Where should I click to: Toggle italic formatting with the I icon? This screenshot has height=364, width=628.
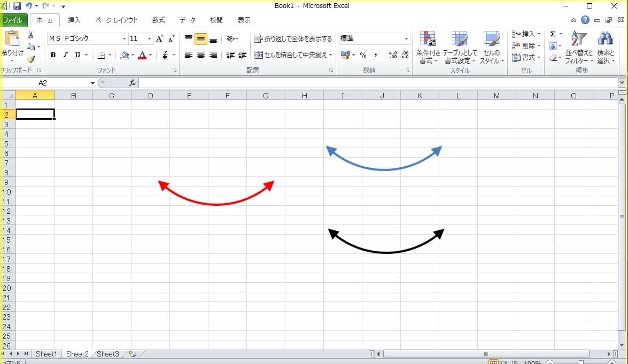(65, 55)
